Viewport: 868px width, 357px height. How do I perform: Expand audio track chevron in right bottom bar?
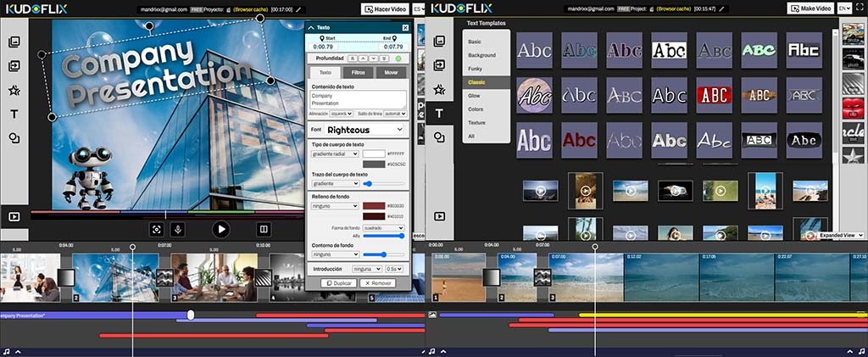coord(442,351)
